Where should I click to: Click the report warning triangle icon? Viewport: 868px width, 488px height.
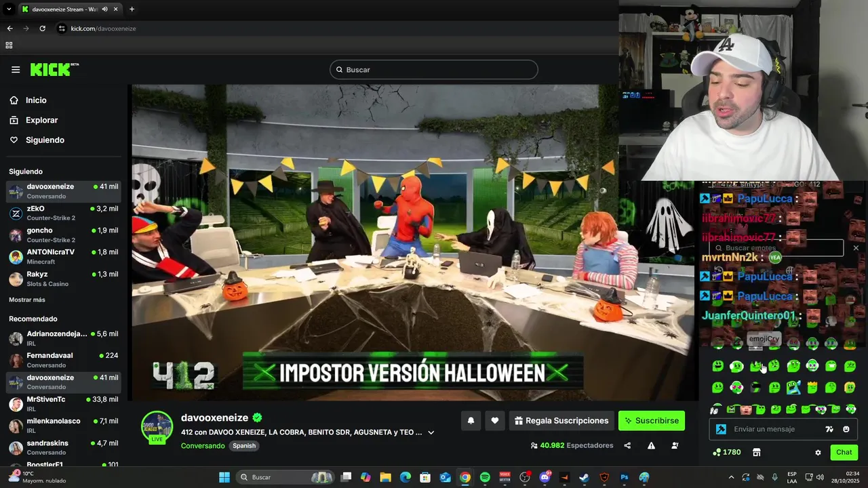point(651,446)
